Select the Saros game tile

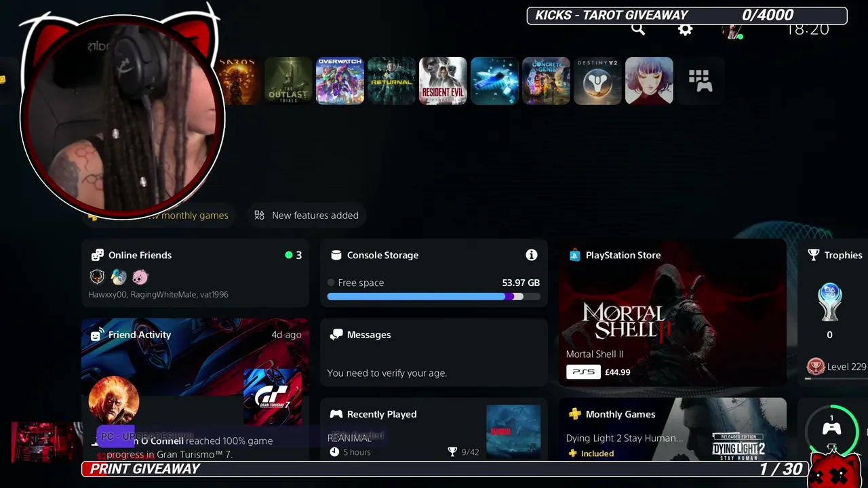pyautogui.click(x=239, y=81)
